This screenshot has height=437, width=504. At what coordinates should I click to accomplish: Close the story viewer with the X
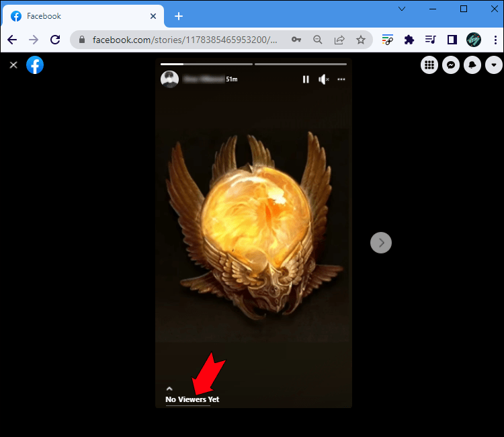tap(13, 65)
